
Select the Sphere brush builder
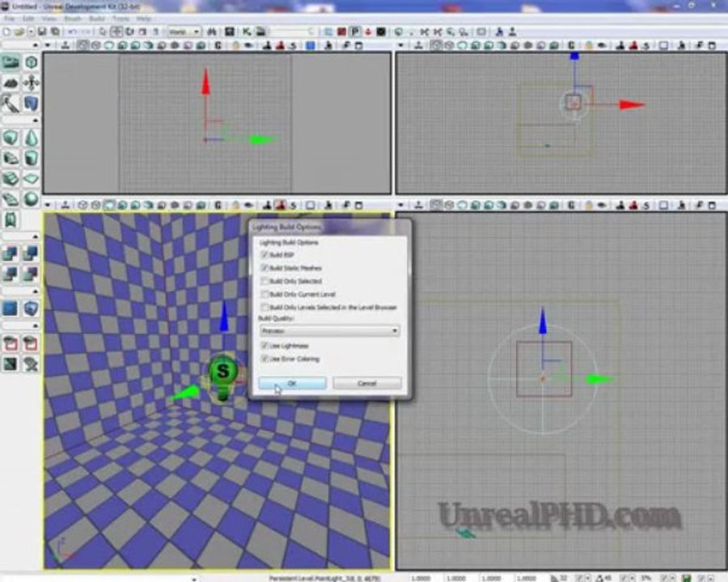(x=31, y=199)
